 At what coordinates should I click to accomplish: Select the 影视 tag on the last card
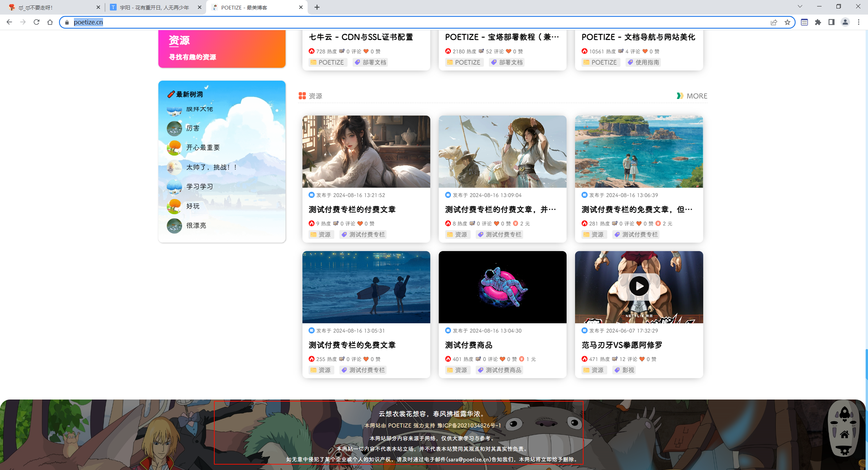pos(624,370)
